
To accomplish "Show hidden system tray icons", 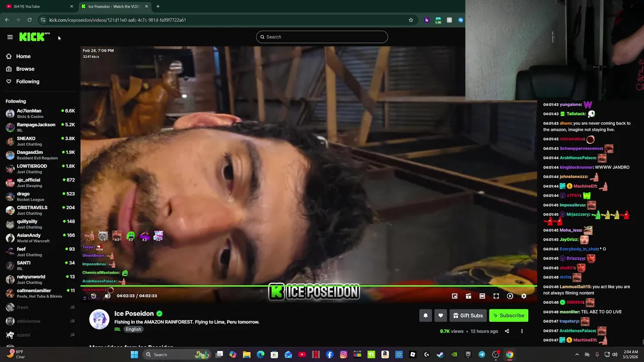I will point(577,354).
